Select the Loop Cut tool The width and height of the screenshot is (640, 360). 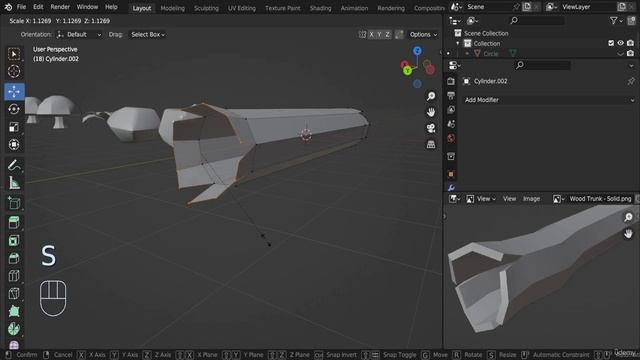tap(14, 276)
